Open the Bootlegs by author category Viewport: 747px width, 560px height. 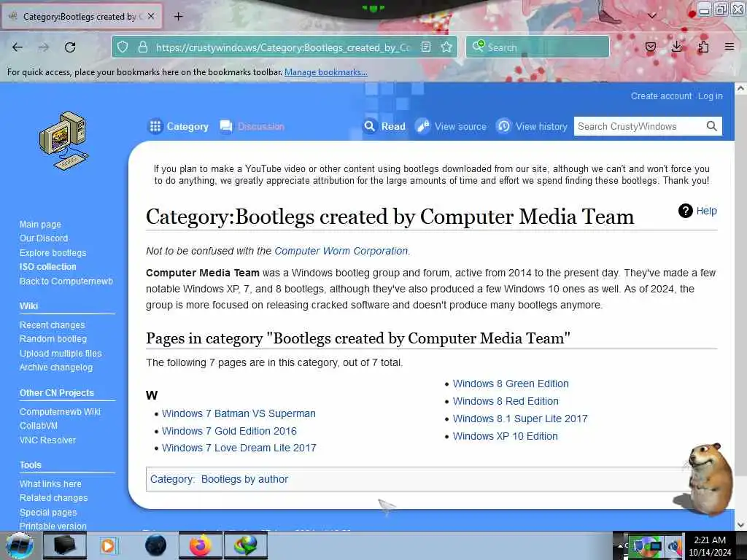tap(244, 479)
